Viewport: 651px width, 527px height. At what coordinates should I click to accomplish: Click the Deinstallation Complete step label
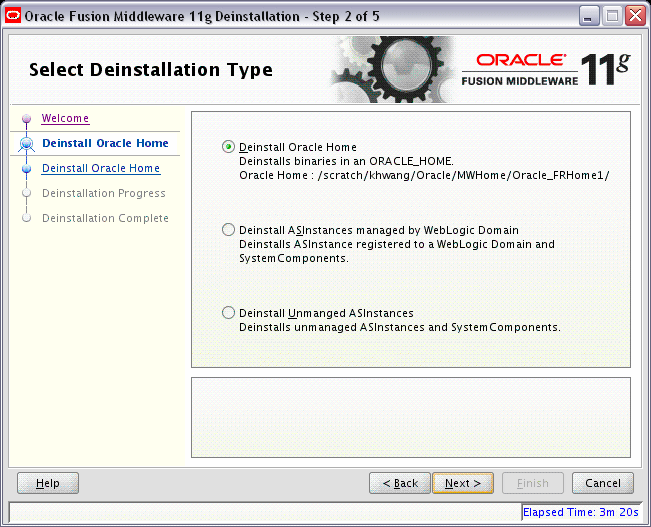(x=105, y=218)
